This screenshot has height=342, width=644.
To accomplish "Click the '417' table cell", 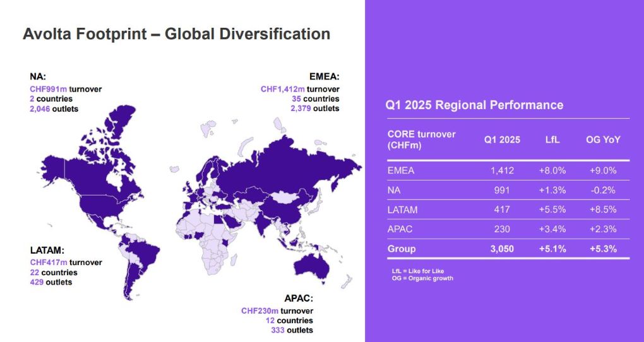I will pyautogui.click(x=502, y=209).
